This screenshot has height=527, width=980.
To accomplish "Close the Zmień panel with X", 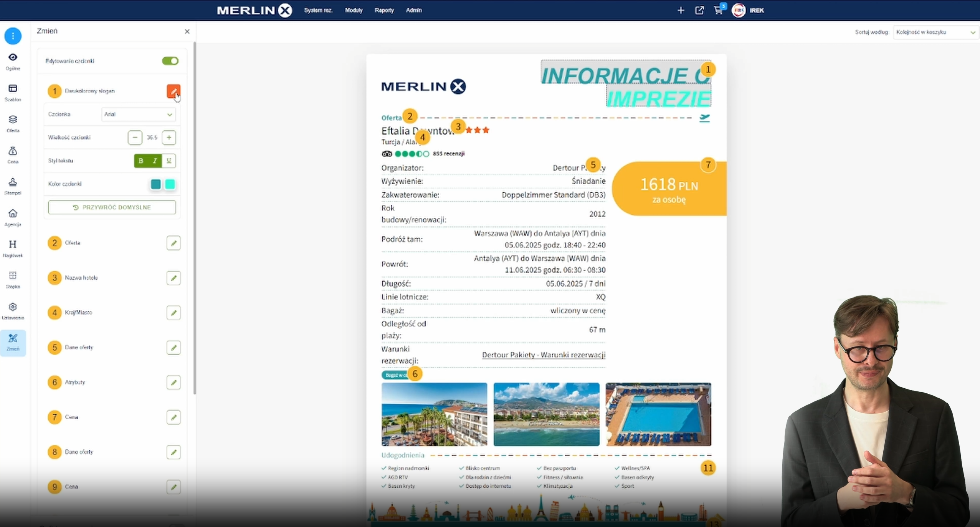I will point(187,31).
